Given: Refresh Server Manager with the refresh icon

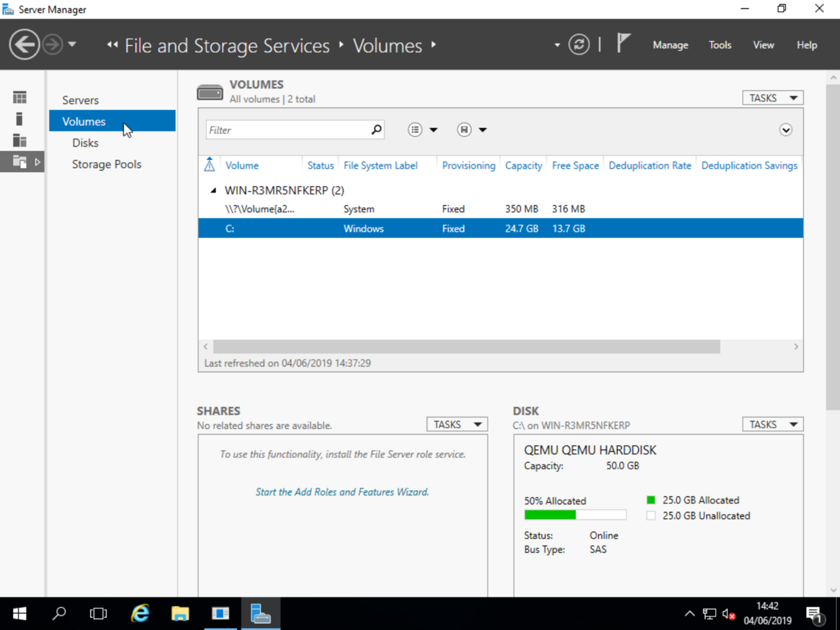Looking at the screenshot, I should click(x=578, y=44).
